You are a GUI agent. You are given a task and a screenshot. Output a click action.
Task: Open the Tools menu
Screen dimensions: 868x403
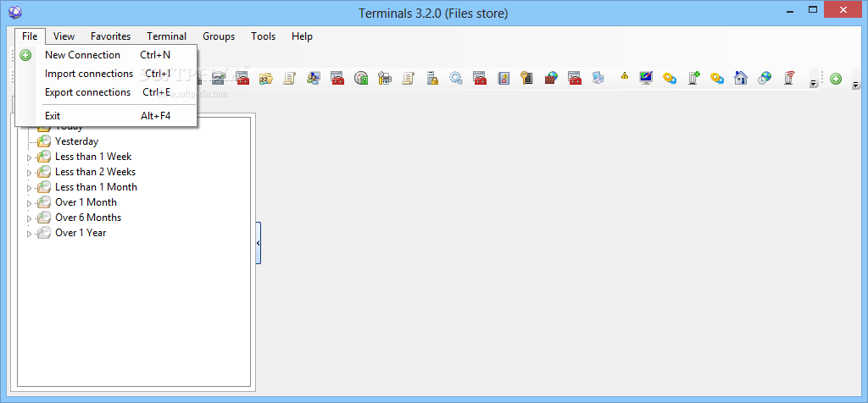click(x=263, y=36)
